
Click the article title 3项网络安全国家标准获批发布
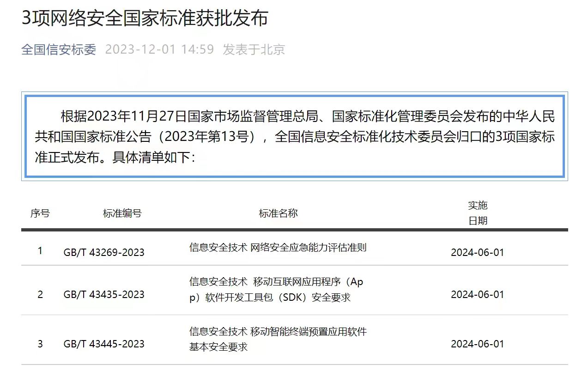click(x=145, y=18)
